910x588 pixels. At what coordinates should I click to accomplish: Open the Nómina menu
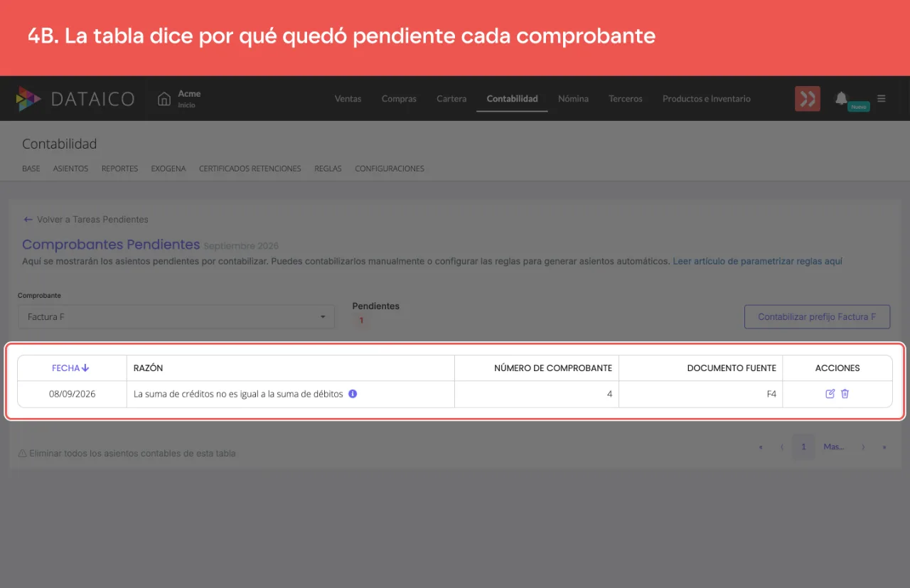pos(573,99)
